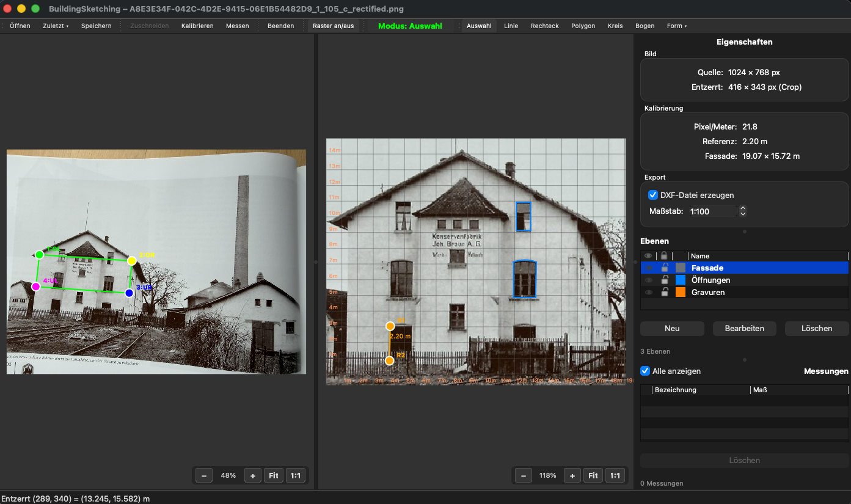The height and width of the screenshot is (504, 851).
Task: Zoom in the left source image view
Action: point(252,475)
